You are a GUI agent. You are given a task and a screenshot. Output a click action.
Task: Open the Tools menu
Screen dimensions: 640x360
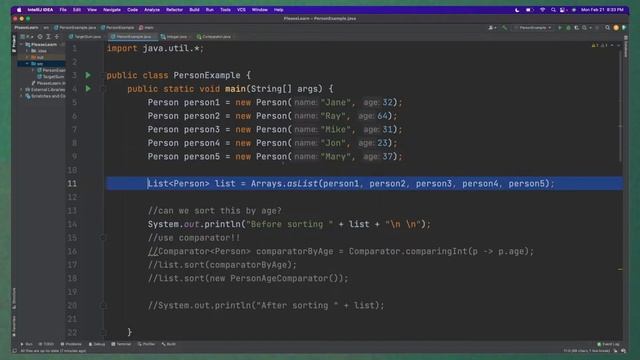(x=225, y=10)
